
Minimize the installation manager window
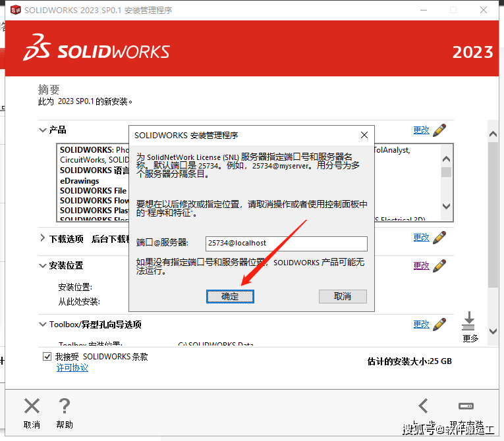(424, 10)
